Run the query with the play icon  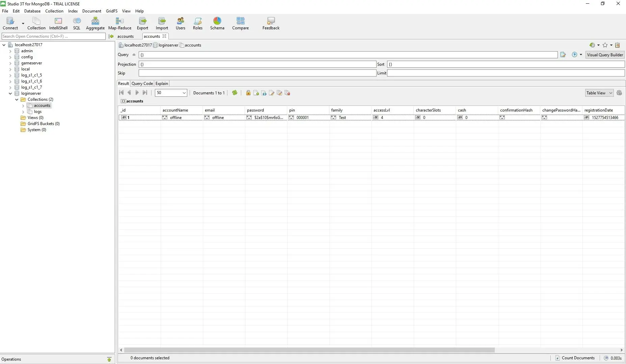point(574,55)
